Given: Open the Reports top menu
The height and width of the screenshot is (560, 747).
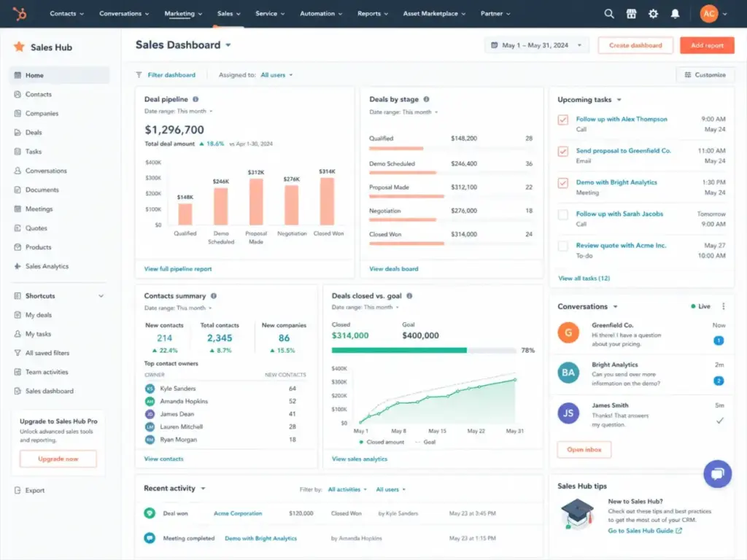Looking at the screenshot, I should click(x=373, y=13).
